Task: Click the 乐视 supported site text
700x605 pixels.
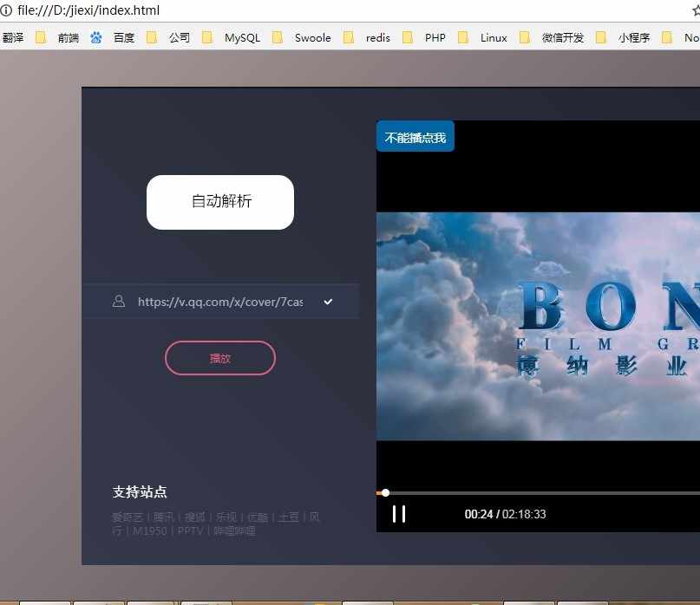Action: pyautogui.click(x=226, y=517)
